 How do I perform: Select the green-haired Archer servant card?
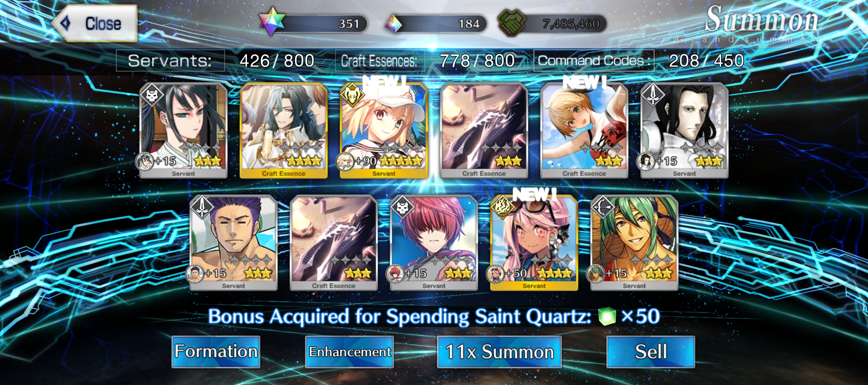point(634,243)
